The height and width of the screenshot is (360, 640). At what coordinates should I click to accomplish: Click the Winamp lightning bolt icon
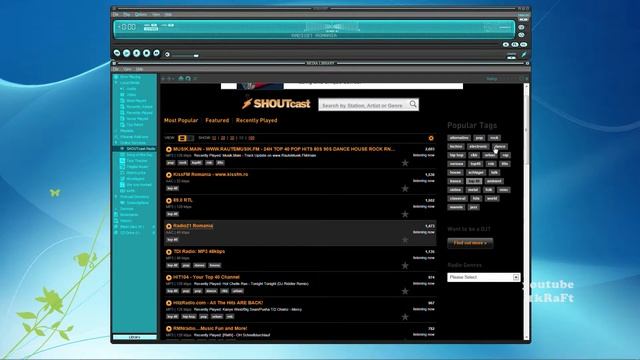click(x=524, y=54)
